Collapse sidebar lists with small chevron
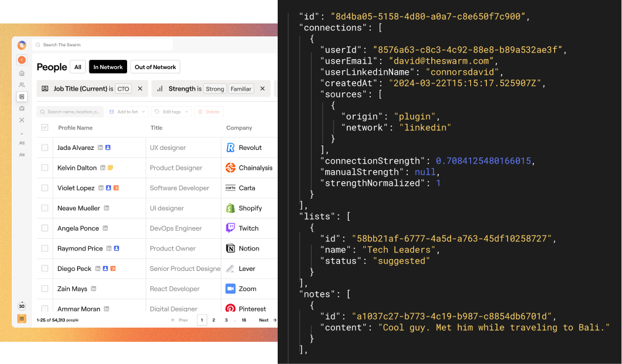622x364 pixels. (x=22, y=134)
